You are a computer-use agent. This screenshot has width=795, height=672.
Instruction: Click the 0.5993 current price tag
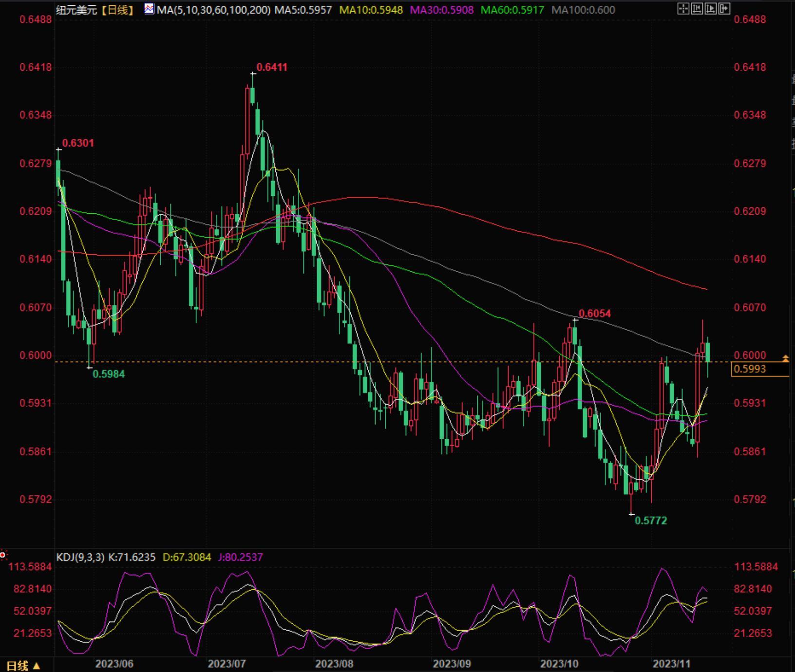[x=750, y=369]
